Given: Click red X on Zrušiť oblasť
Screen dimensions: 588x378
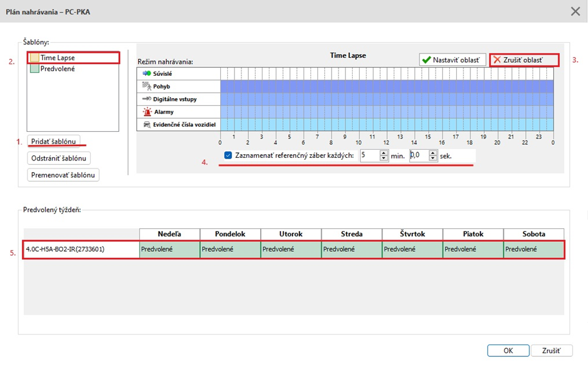Looking at the screenshot, I should 497,60.
